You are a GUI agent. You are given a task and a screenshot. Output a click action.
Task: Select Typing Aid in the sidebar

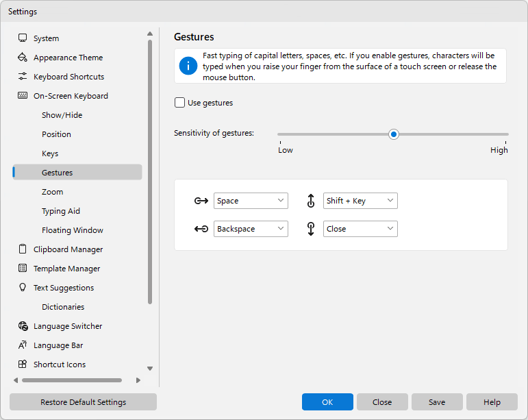tap(61, 211)
